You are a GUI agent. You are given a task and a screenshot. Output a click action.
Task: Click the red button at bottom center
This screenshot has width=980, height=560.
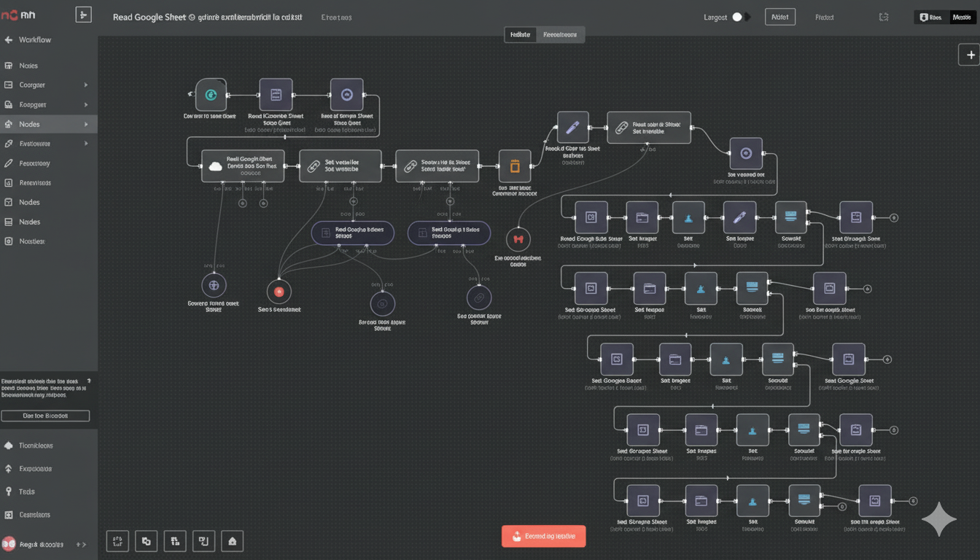pos(544,536)
